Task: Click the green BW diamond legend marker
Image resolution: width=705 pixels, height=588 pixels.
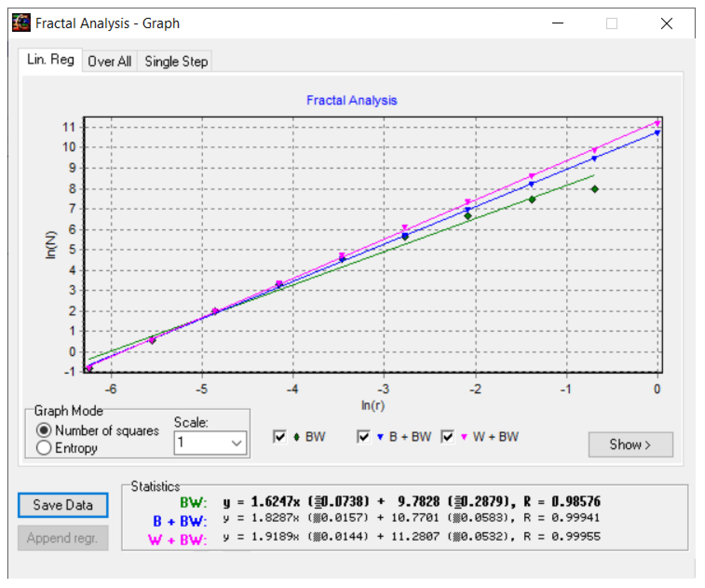Action: [296, 437]
